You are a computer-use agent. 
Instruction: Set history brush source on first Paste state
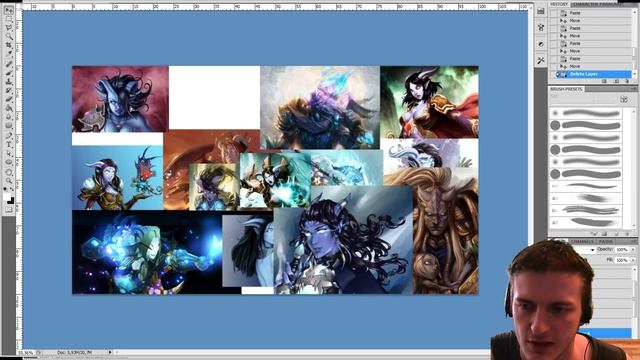pos(553,13)
